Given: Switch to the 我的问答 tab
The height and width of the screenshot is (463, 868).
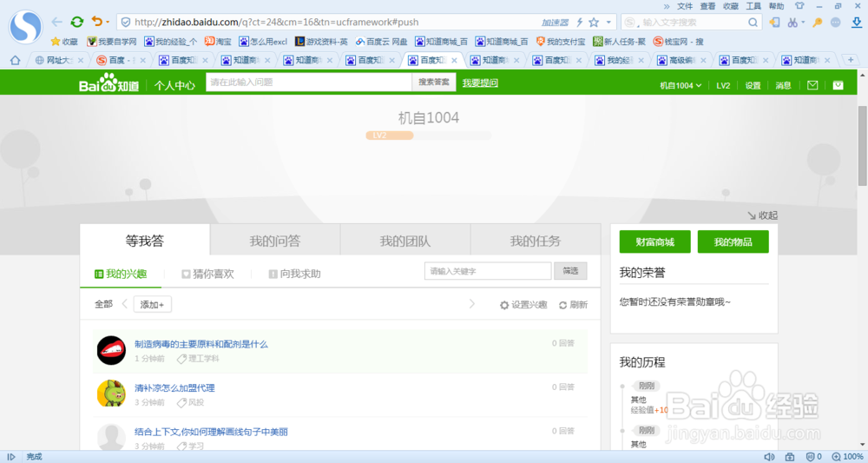Looking at the screenshot, I should (x=275, y=241).
